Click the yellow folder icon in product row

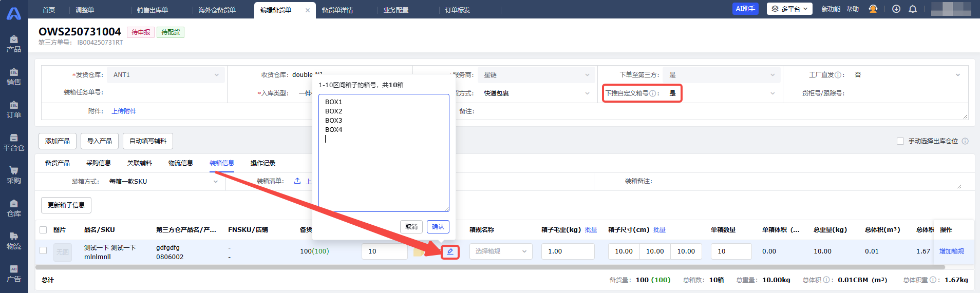pos(419,251)
